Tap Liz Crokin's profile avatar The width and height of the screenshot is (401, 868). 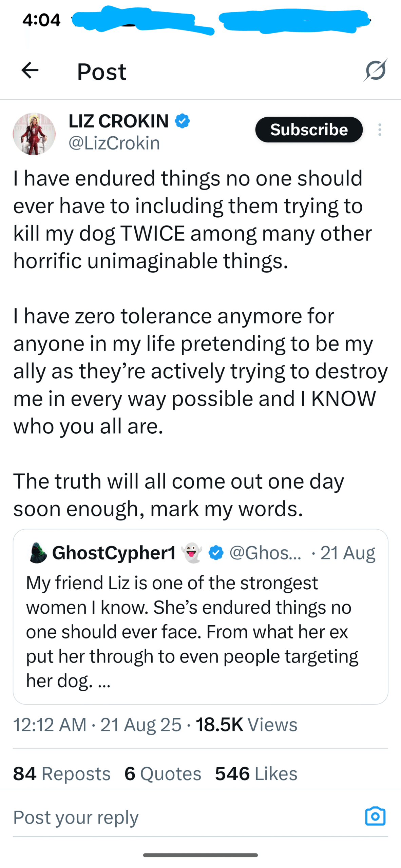(x=34, y=134)
